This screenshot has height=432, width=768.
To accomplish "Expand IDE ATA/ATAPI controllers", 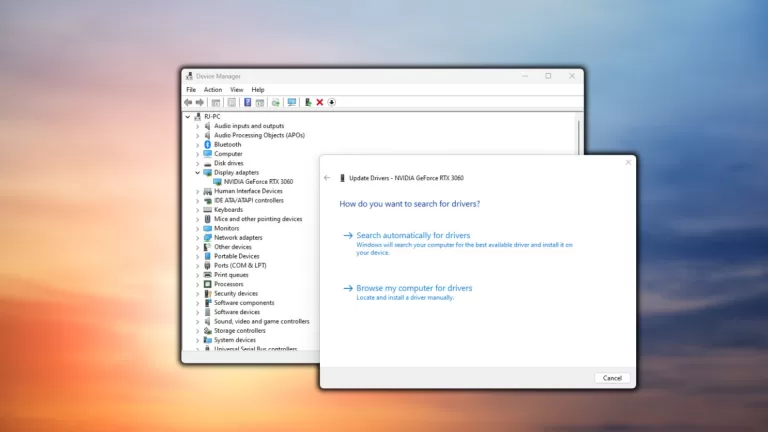I will coord(197,200).
